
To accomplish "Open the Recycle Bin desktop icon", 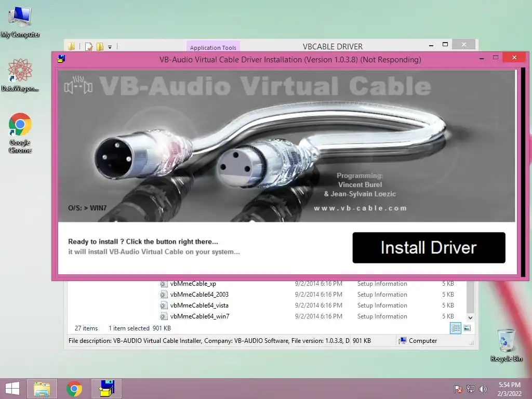I will point(506,345).
